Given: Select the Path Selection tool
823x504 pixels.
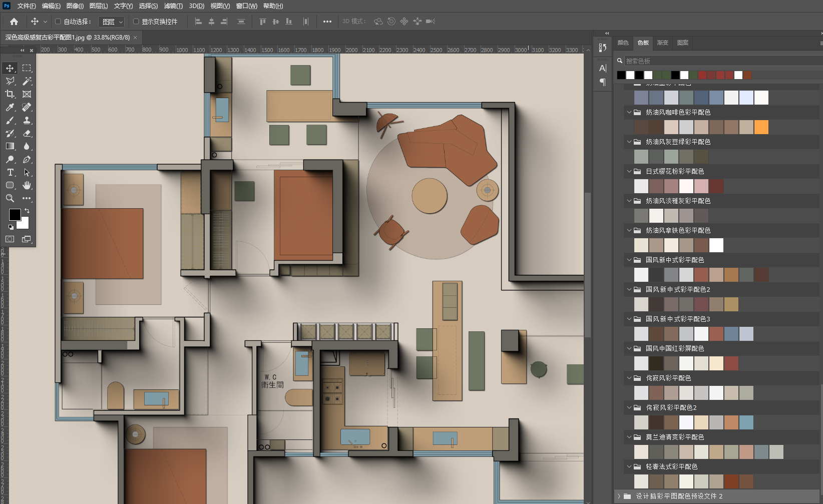Looking at the screenshot, I should 27,172.
